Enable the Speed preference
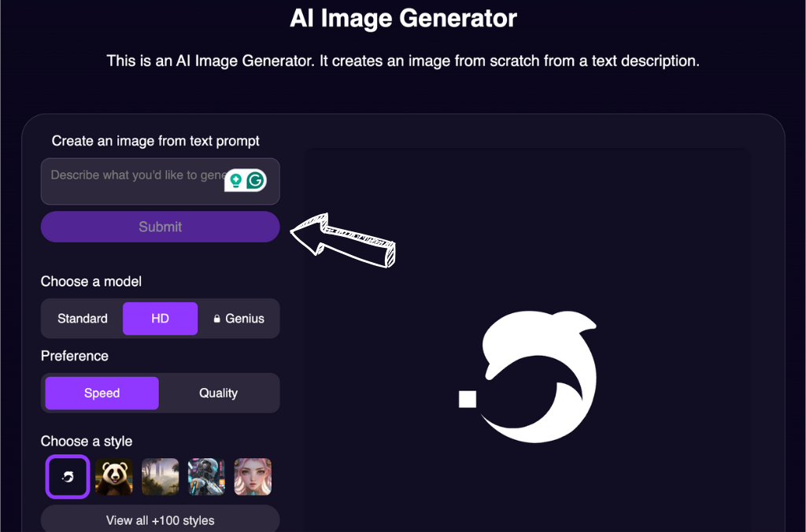The width and height of the screenshot is (806, 532). click(101, 393)
